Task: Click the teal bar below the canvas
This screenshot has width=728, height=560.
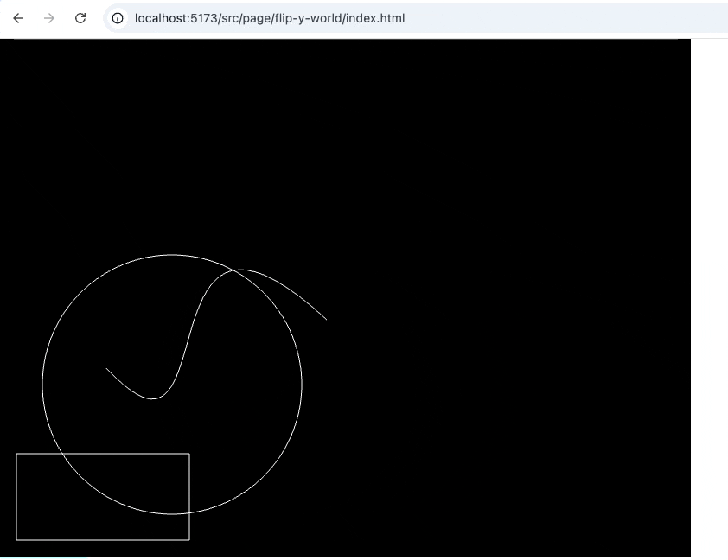Action: click(42, 557)
